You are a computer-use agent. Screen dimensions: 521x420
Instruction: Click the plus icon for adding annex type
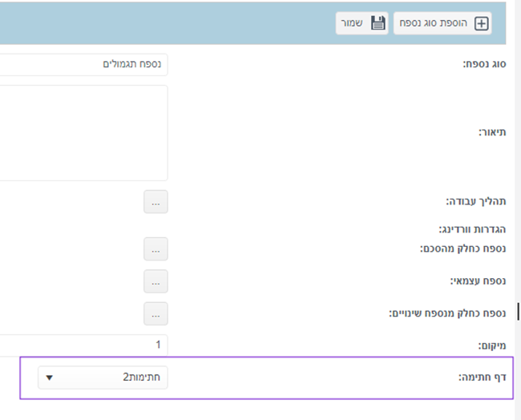tap(482, 23)
